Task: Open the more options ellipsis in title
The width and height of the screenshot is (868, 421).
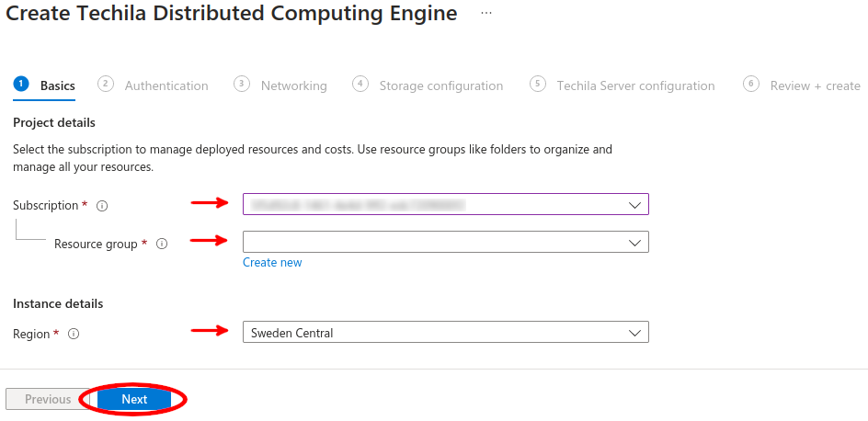Action: pyautogui.click(x=486, y=14)
